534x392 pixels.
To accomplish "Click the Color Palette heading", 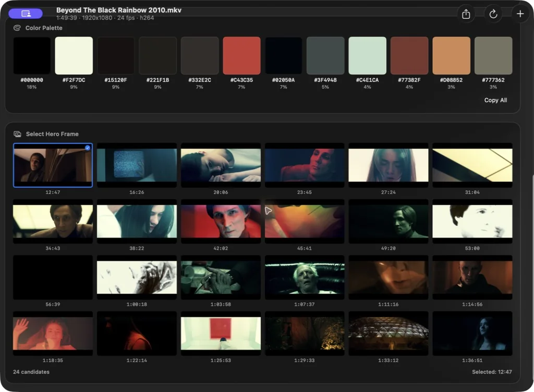I will [44, 28].
